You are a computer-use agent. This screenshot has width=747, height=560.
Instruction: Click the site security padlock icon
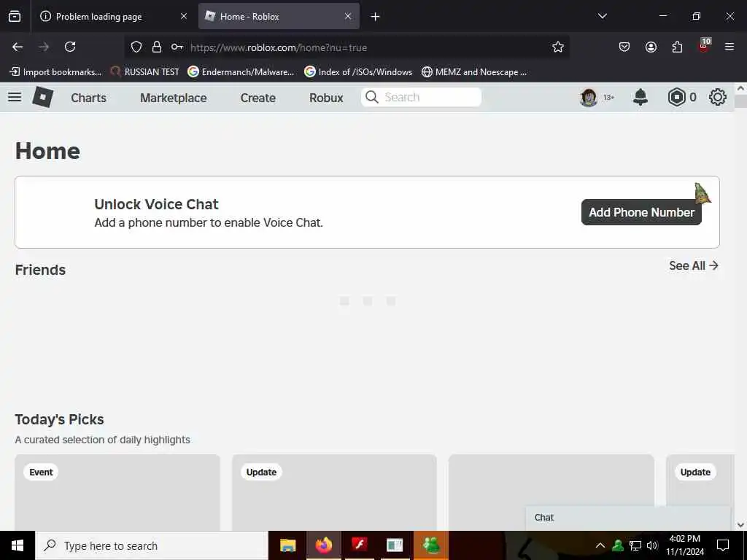point(157,47)
